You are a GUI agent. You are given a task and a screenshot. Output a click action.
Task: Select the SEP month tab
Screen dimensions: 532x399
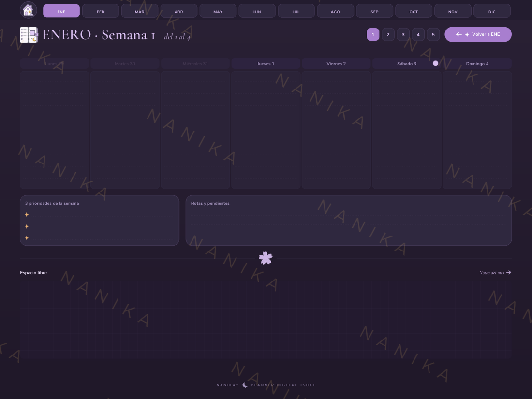pyautogui.click(x=374, y=11)
